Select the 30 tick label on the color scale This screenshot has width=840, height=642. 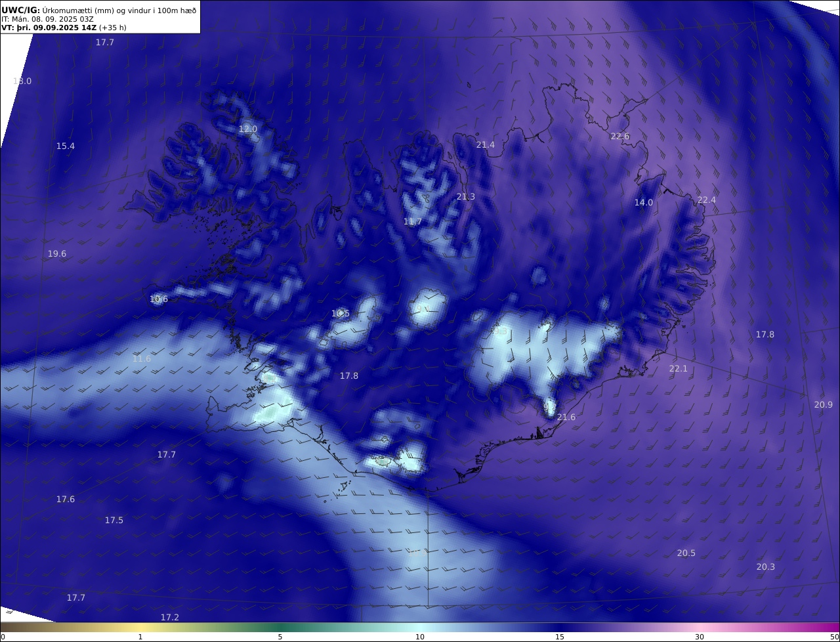(x=700, y=637)
